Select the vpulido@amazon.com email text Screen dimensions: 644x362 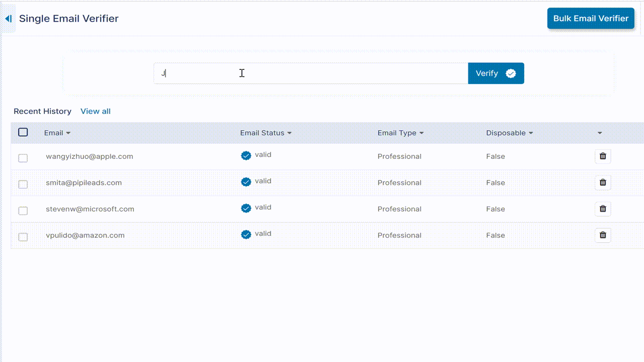[x=85, y=235]
